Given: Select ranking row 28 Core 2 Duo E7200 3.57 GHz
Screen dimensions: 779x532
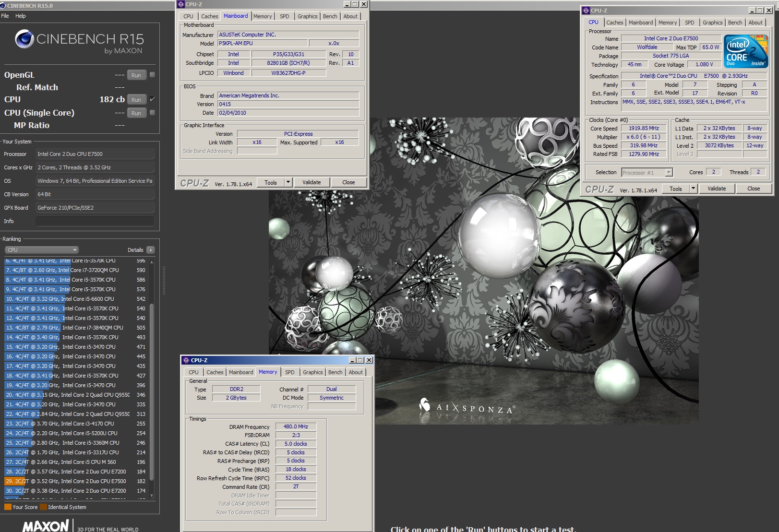Looking at the screenshot, I should (76, 472).
